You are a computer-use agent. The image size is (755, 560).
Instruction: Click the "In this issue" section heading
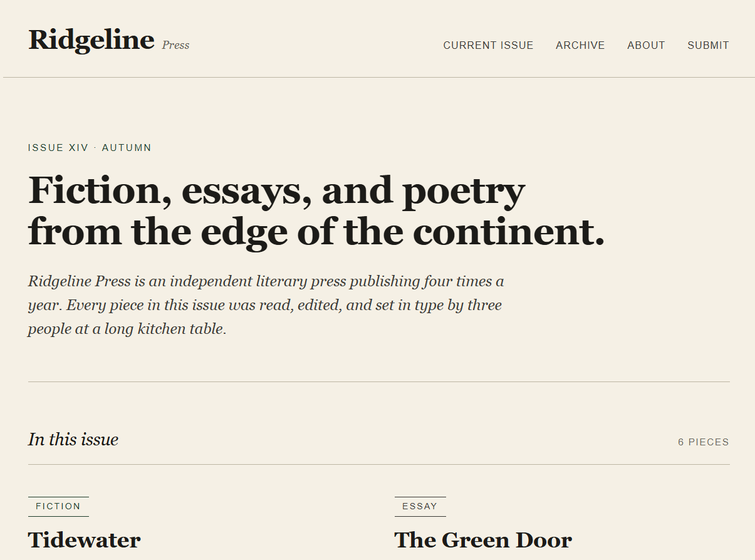tap(73, 440)
